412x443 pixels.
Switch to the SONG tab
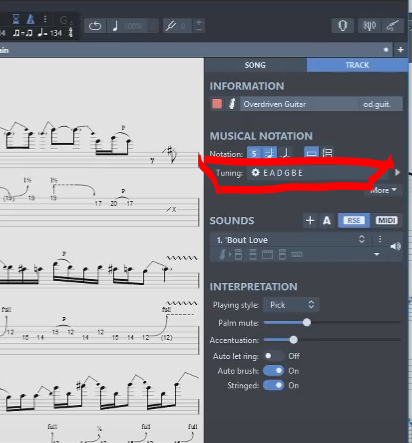pyautogui.click(x=255, y=65)
